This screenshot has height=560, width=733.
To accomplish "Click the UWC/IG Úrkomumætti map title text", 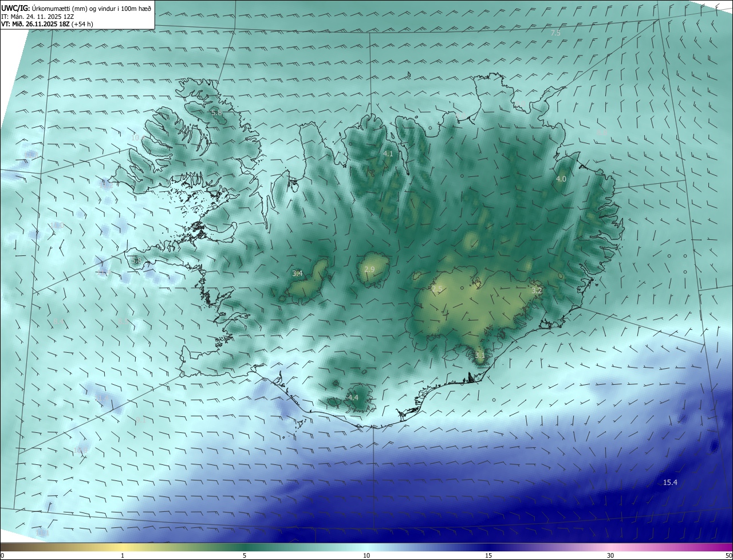I will click(x=76, y=8).
